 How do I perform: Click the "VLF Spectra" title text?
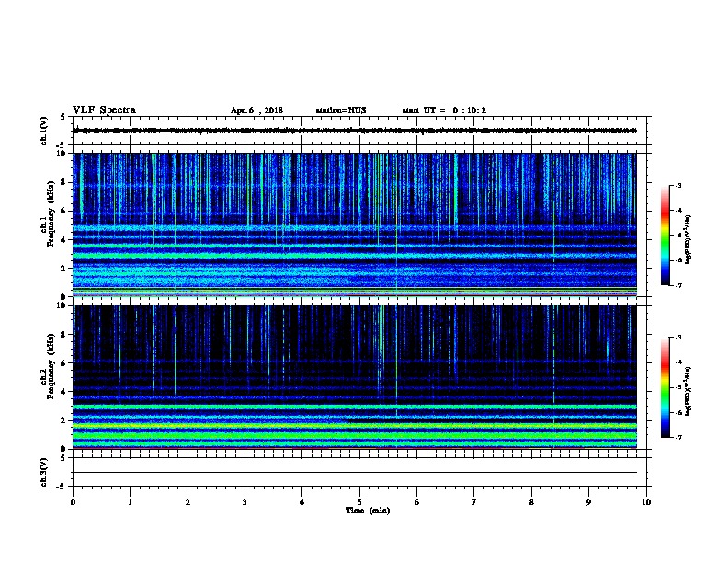pos(104,110)
